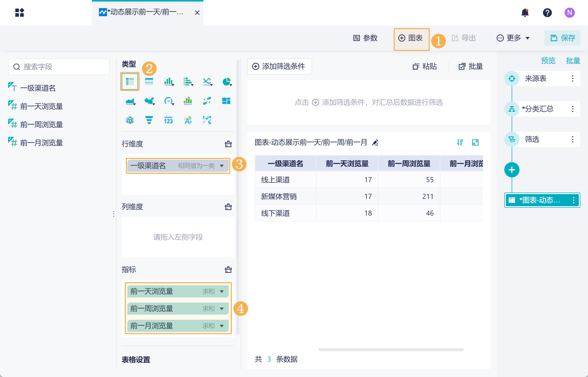Open options menu for 来源表 step
The height and width of the screenshot is (377, 588).
click(573, 79)
